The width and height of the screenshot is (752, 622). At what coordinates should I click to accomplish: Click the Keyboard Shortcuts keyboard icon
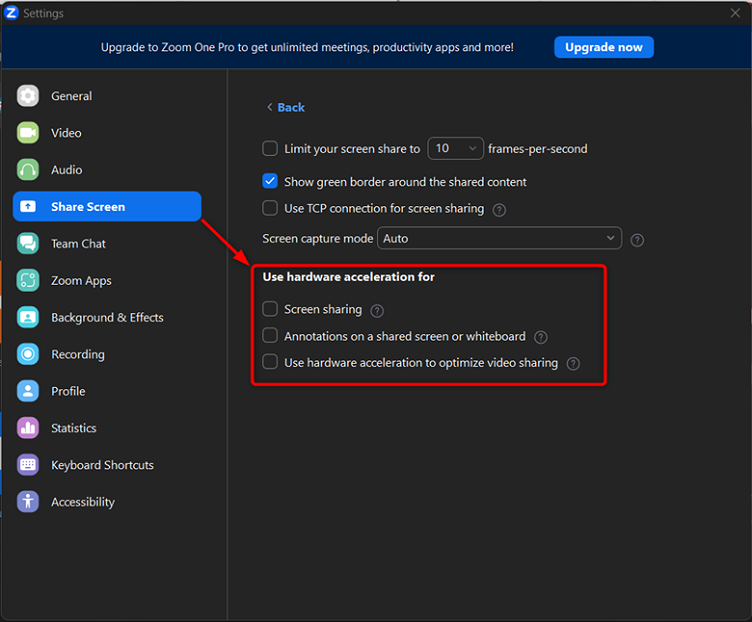tap(28, 465)
